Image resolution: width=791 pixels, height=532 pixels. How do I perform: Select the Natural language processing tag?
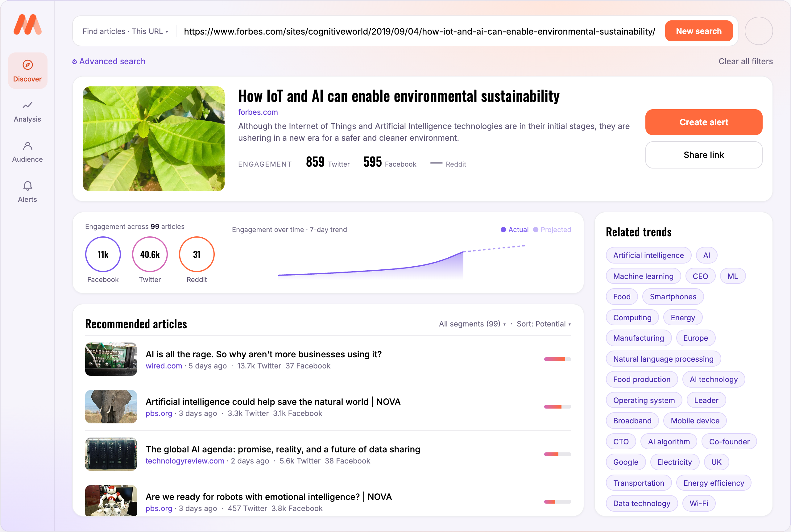tap(663, 359)
